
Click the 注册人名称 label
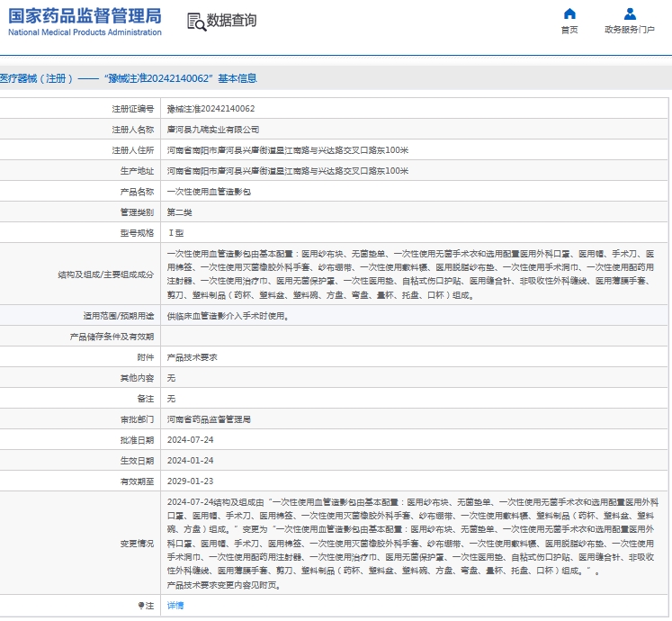133,130
